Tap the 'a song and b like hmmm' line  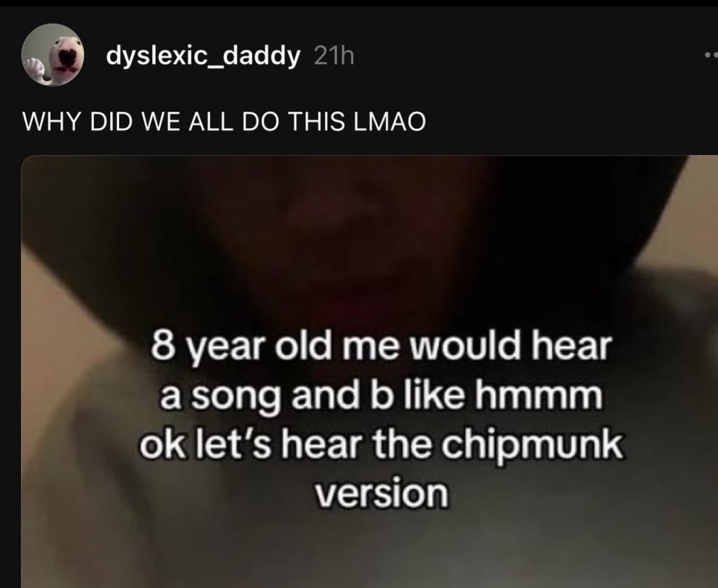[x=380, y=397]
